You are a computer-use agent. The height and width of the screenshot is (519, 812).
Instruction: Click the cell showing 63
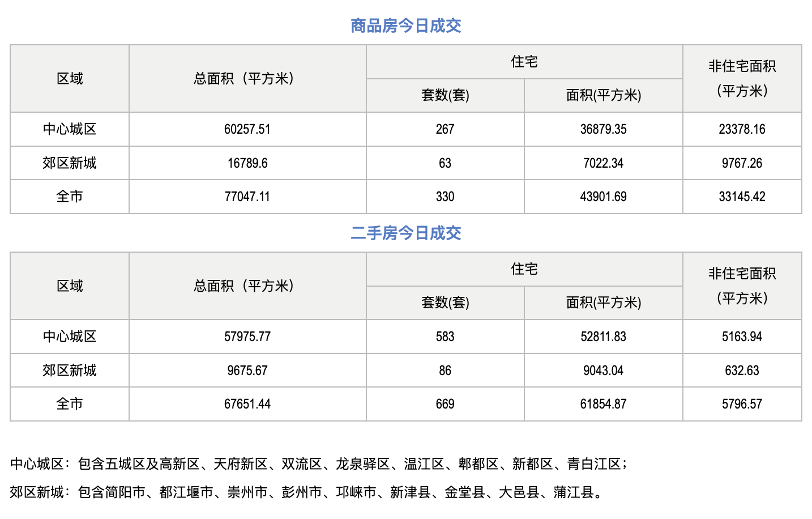click(445, 163)
